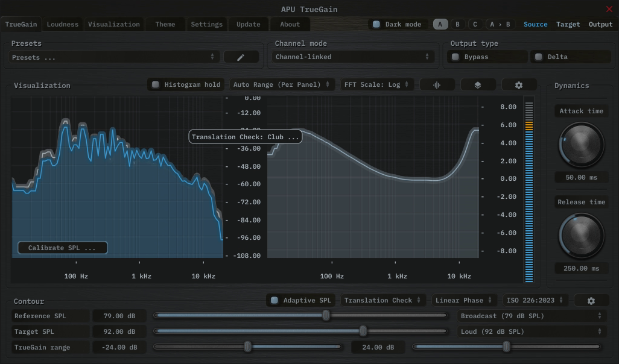619x364 pixels.
Task: Switch to the Loudness tab
Action: 63,25
